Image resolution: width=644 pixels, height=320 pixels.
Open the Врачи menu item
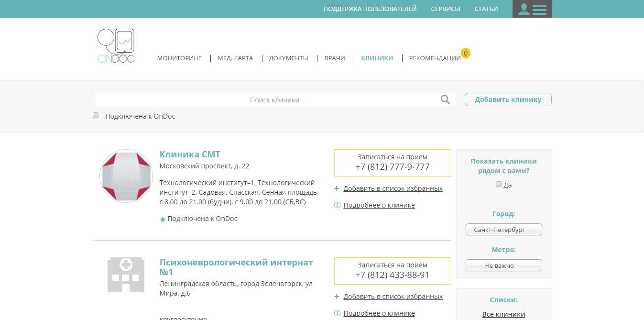[334, 58]
